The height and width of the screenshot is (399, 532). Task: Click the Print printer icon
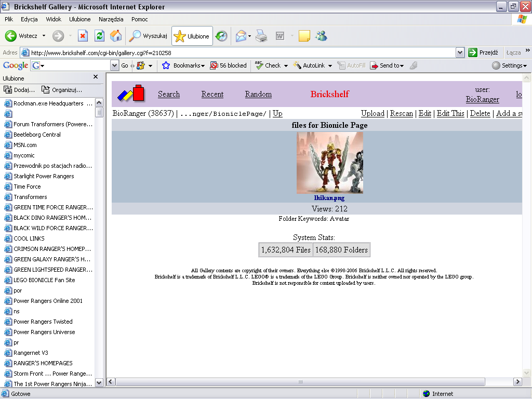[x=261, y=36]
